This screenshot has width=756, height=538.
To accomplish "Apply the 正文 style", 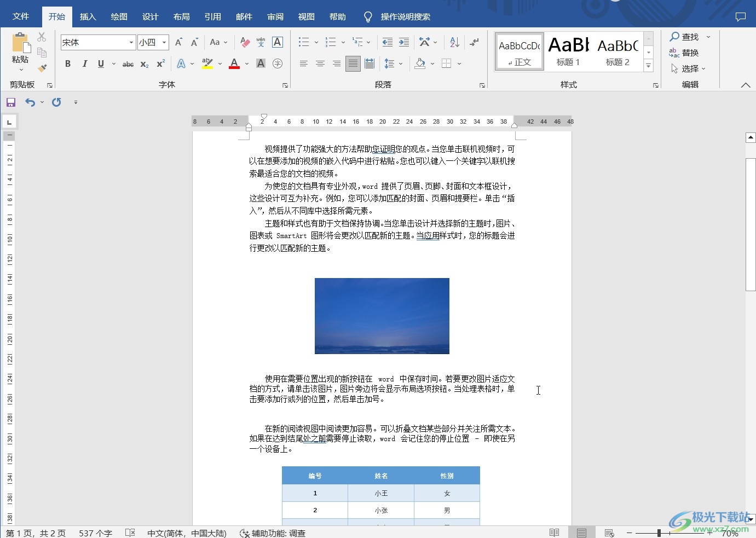I will click(519, 51).
